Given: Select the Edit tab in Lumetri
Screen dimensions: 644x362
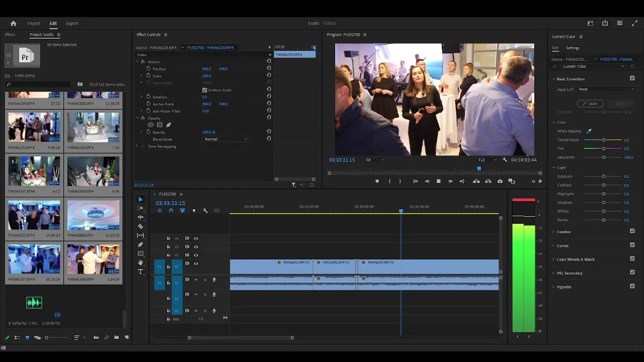Looking at the screenshot, I should tap(555, 48).
